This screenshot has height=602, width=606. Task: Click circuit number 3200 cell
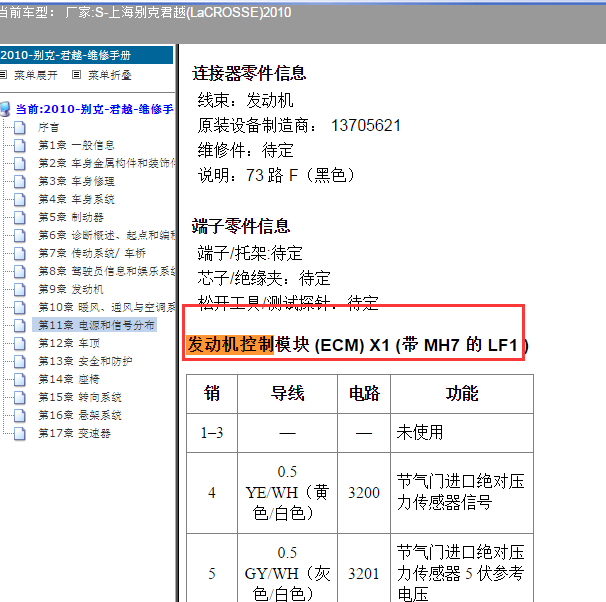coord(364,493)
